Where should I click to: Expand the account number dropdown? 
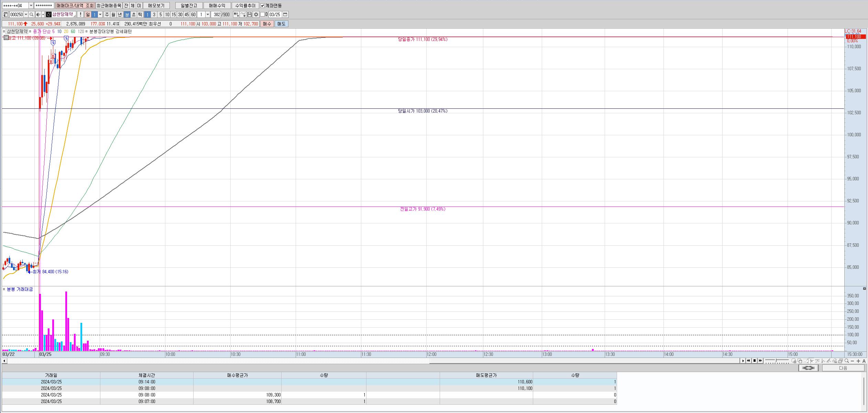point(31,6)
